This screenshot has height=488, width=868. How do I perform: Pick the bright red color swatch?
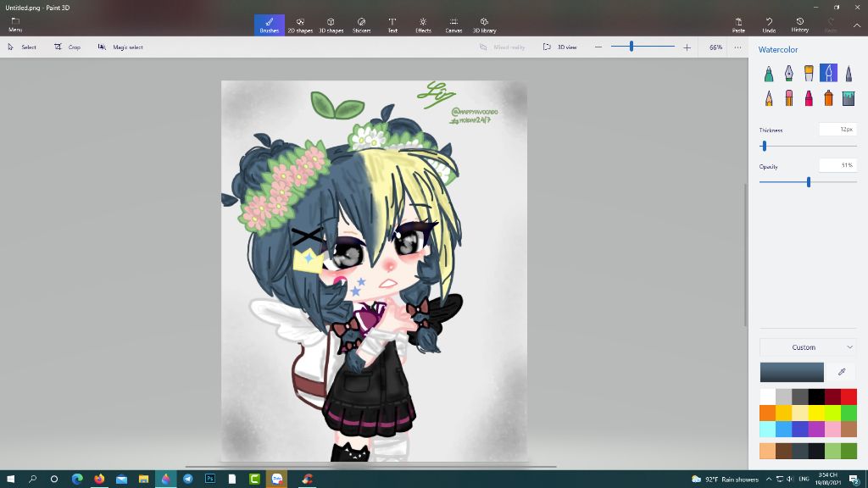click(849, 396)
